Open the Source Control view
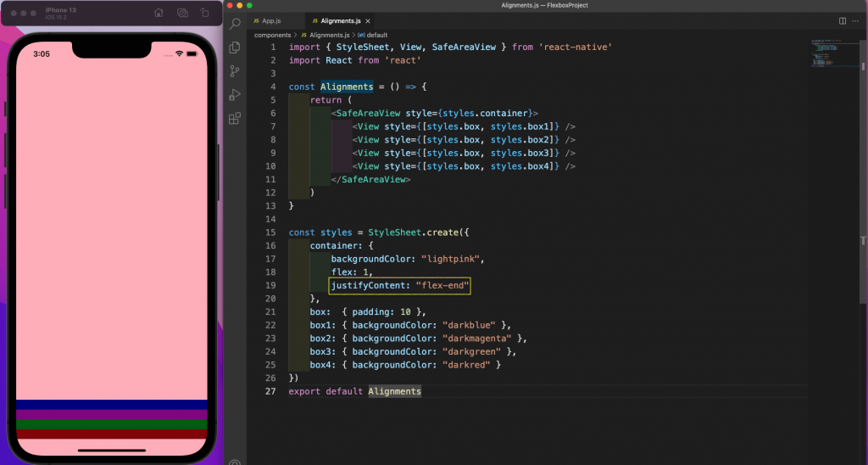Screen dimensions: 868x465 tap(235, 71)
